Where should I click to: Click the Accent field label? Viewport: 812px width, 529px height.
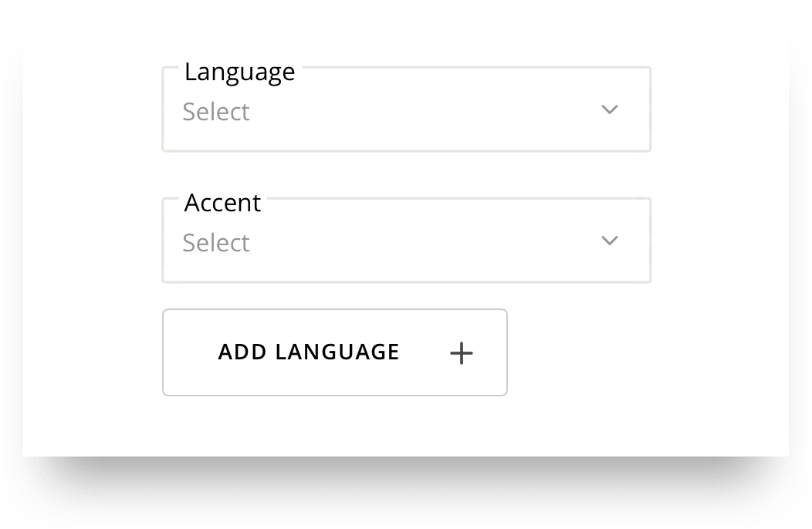(x=222, y=203)
